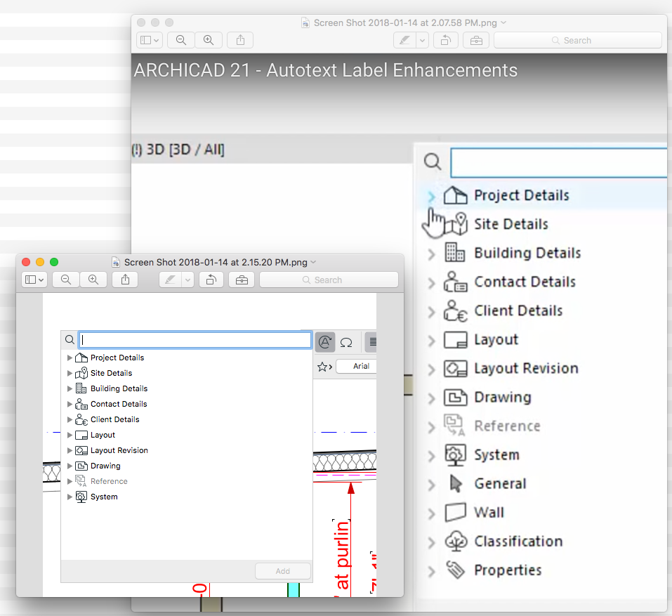Expand Layout in the front window list
Viewport: 672px width, 616px height.
tap(70, 435)
